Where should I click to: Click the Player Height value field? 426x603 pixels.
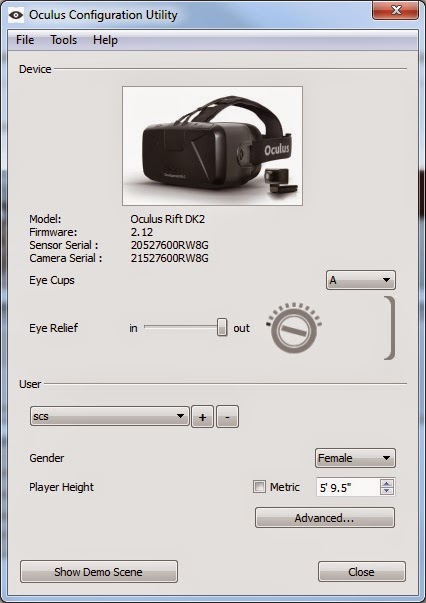[348, 487]
